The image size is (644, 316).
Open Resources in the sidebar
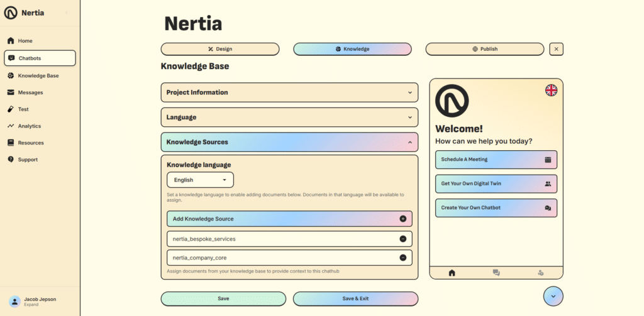pos(40,143)
